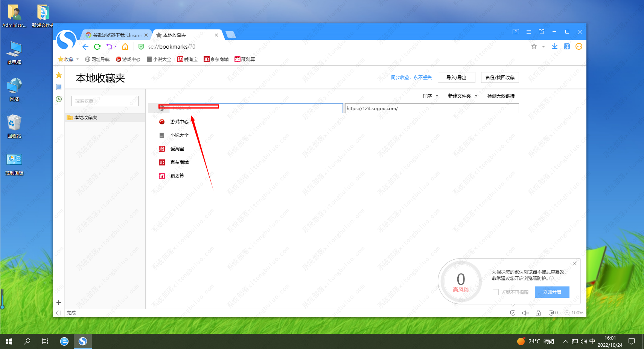Click the 100% zoom control in status bar
The width and height of the screenshot is (644, 349).
(x=574, y=313)
